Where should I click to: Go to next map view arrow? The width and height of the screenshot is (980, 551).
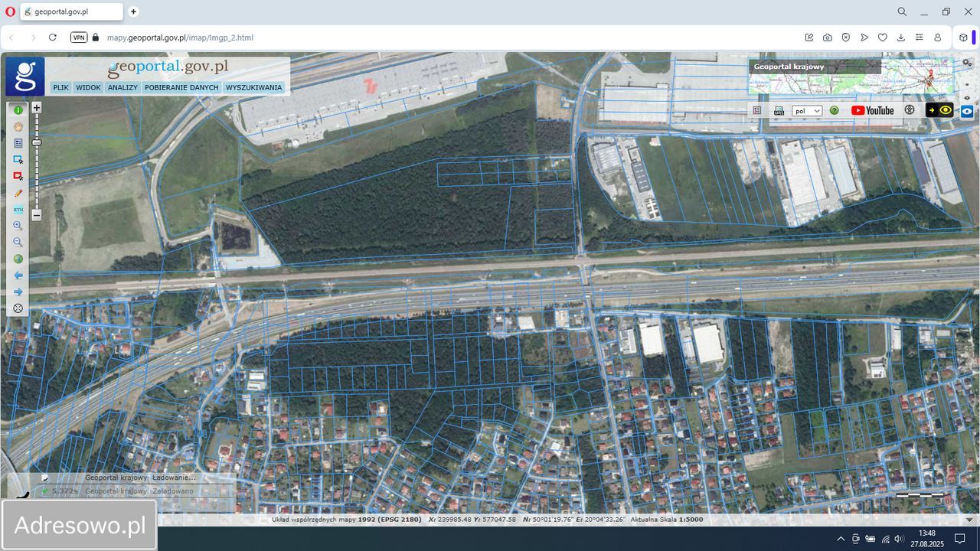[x=18, y=292]
